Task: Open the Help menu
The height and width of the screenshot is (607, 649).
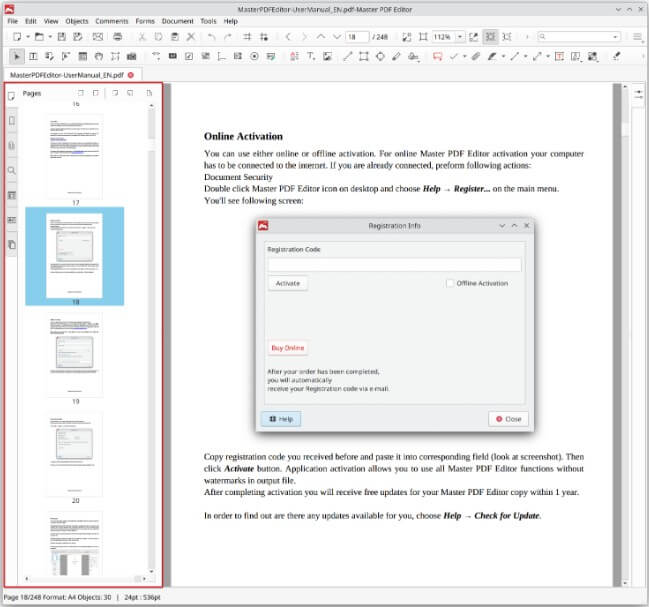Action: pyautogui.click(x=231, y=21)
